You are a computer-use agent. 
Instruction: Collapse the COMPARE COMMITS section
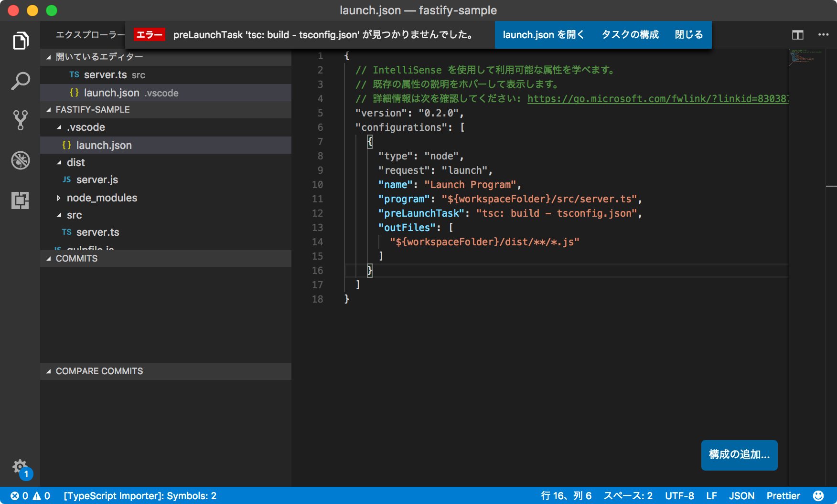point(49,371)
